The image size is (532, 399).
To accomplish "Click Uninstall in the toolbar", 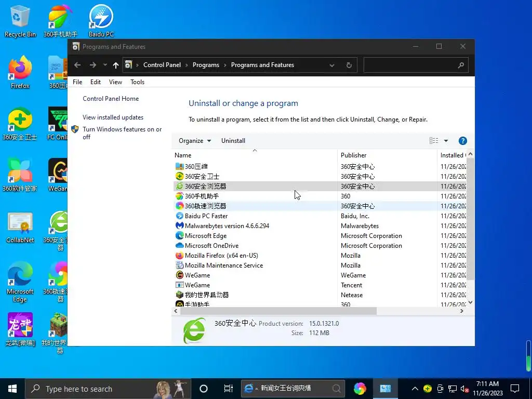I will pyautogui.click(x=233, y=141).
